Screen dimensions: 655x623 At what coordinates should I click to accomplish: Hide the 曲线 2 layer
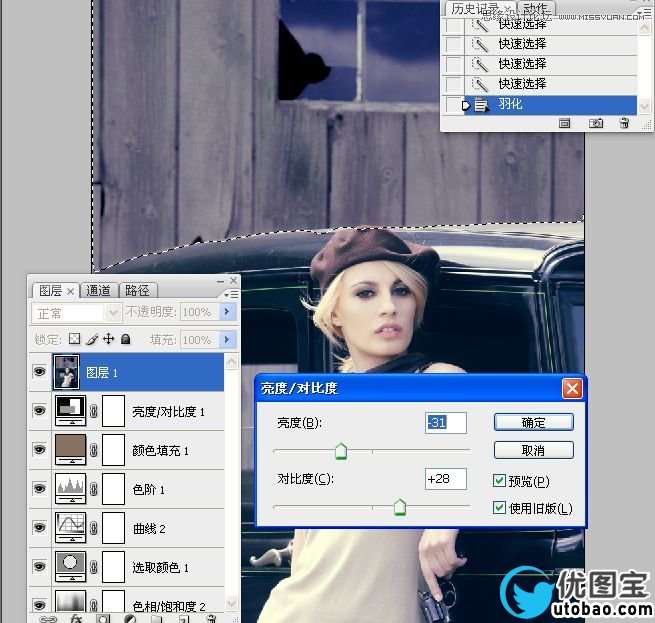40,527
